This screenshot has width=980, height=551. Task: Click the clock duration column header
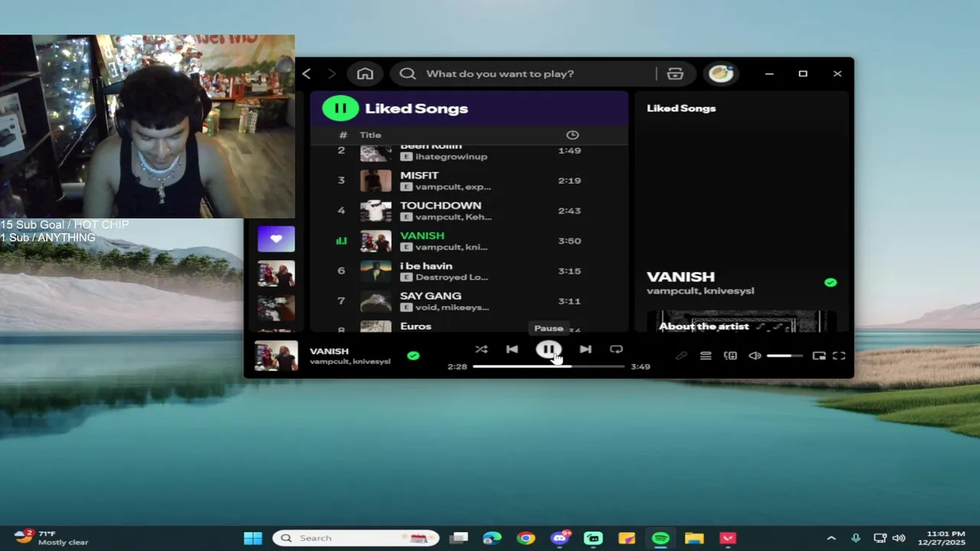pyautogui.click(x=572, y=135)
